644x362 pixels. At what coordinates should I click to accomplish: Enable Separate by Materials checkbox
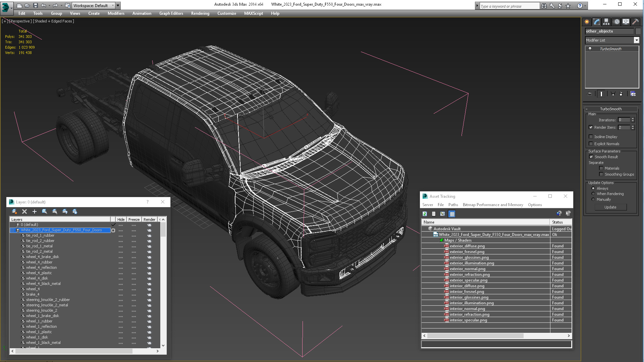601,168
